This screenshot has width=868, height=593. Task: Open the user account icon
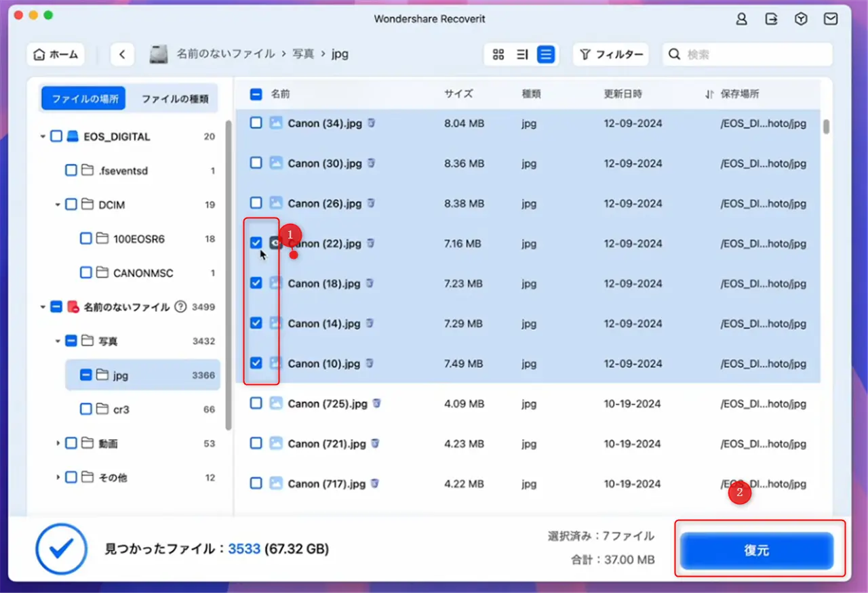[x=741, y=19]
